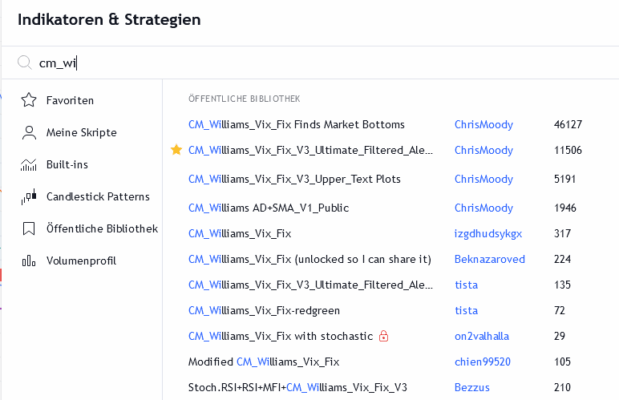Click the Meine Skripte person icon
The height and width of the screenshot is (400, 619).
pyautogui.click(x=26, y=132)
